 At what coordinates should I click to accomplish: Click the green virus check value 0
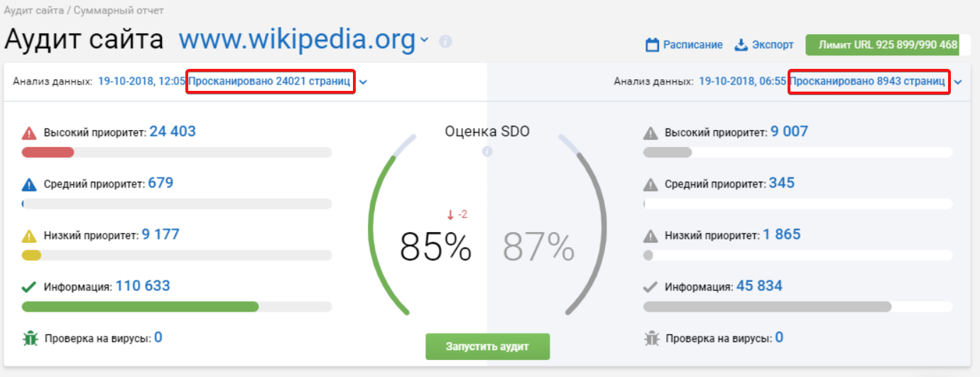158,337
